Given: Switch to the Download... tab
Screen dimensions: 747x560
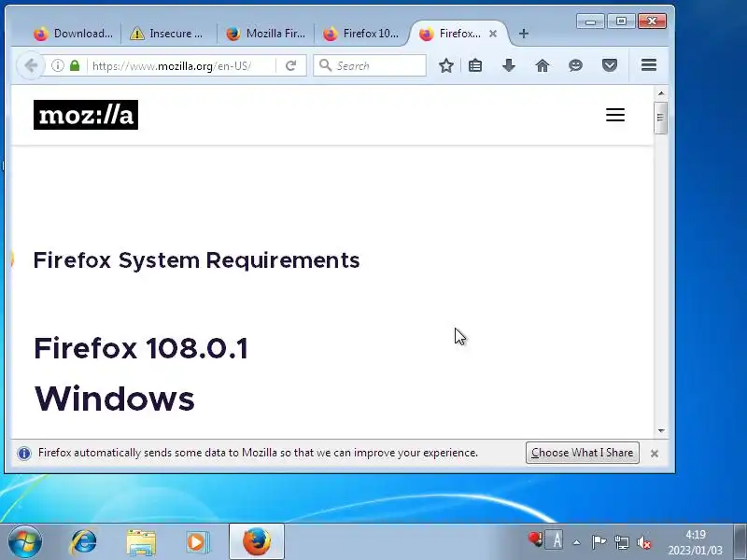Looking at the screenshot, I should pos(73,34).
